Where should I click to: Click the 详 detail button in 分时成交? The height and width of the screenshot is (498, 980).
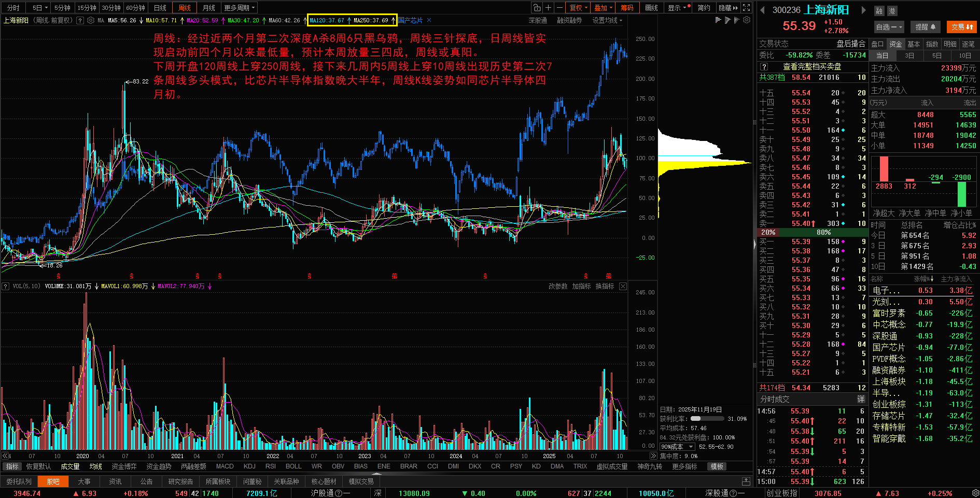pyautogui.click(x=861, y=399)
